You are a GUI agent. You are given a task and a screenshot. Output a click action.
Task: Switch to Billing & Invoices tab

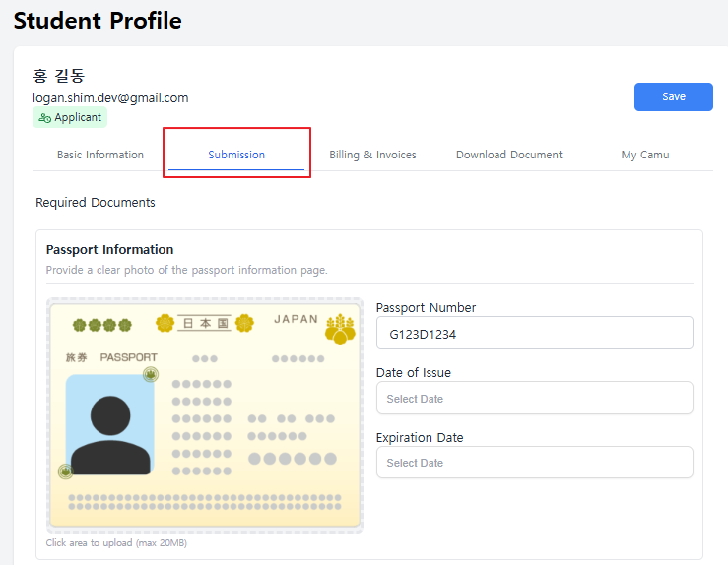(x=372, y=155)
